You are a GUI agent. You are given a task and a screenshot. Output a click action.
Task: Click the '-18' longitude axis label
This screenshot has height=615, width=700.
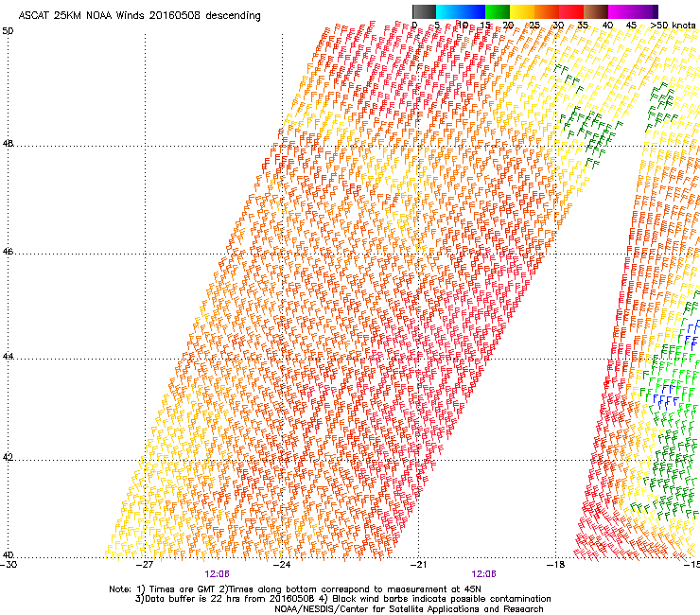click(x=556, y=565)
